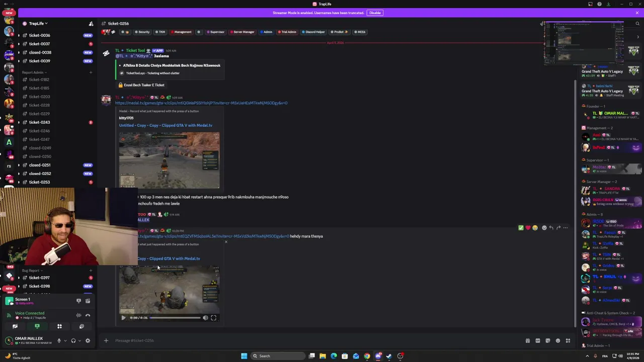Open File Explorer from the taskbar
Viewport: 644px width, 362px height.
tap(323, 356)
